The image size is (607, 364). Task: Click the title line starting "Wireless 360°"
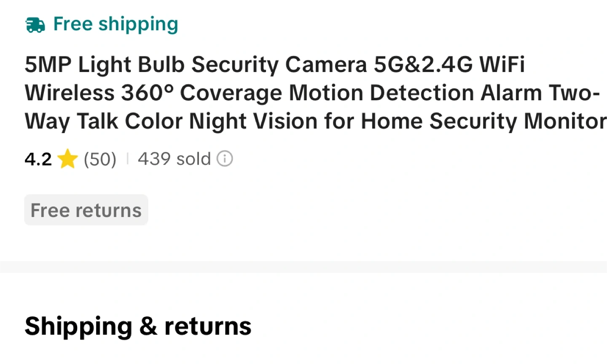click(312, 93)
